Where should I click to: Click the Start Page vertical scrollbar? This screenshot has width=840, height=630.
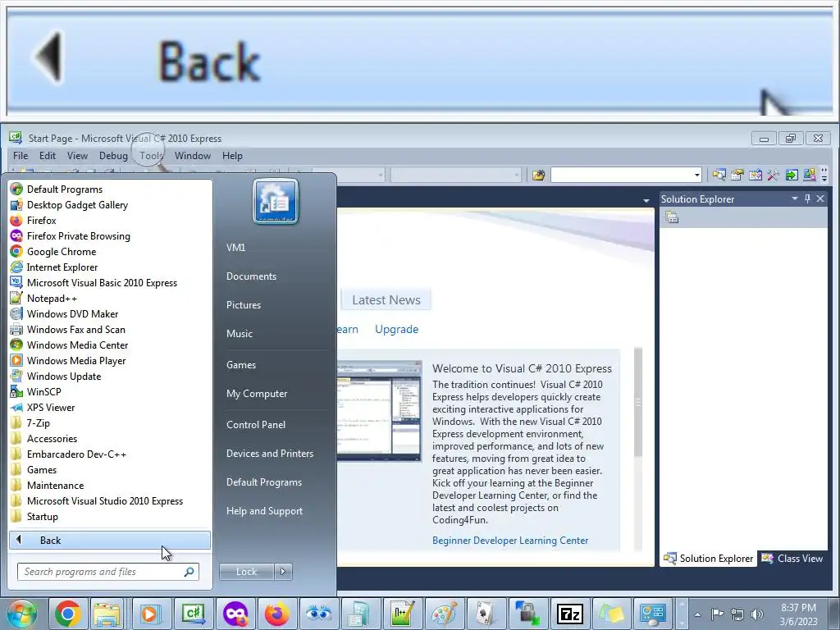click(638, 402)
